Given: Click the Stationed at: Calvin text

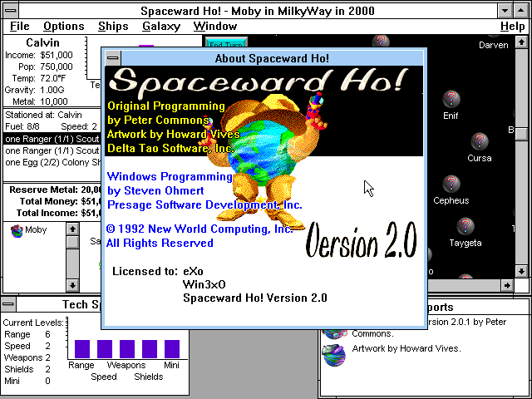Looking at the screenshot, I should click(x=43, y=115).
